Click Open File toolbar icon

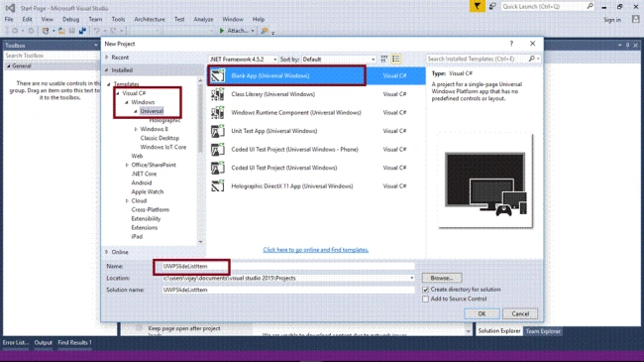[x=61, y=31]
